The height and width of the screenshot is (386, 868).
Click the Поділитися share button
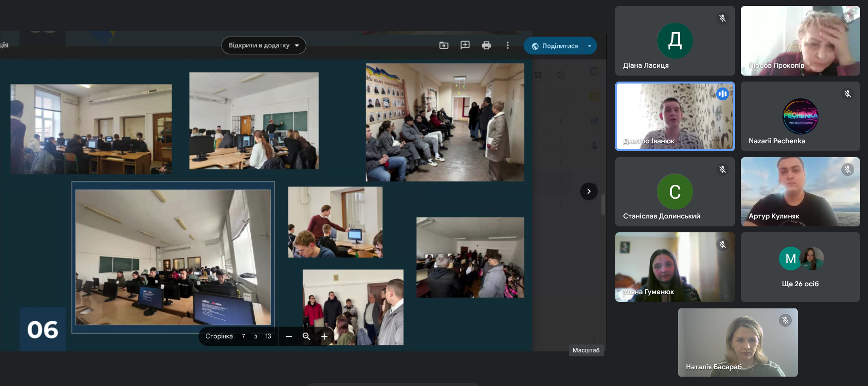pyautogui.click(x=554, y=46)
